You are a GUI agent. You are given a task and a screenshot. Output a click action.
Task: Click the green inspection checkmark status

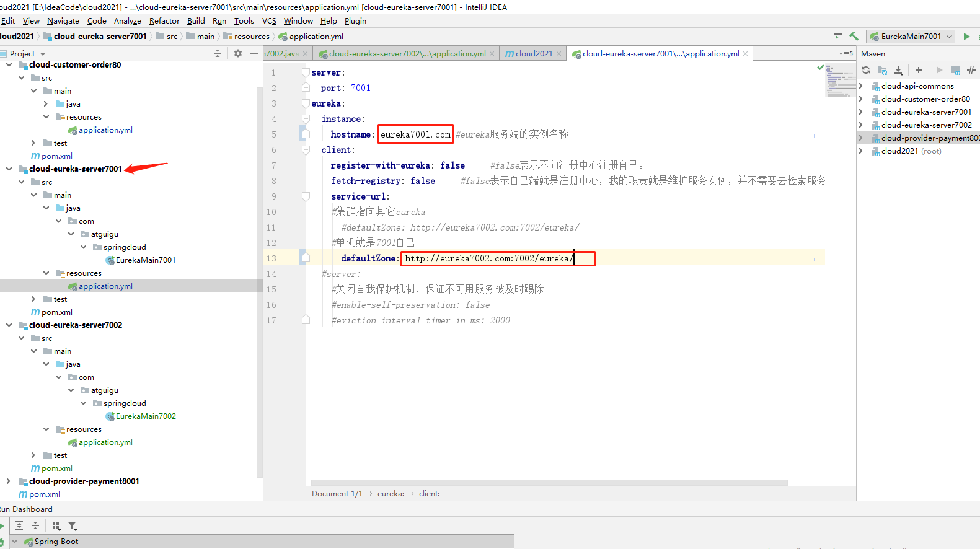(821, 67)
